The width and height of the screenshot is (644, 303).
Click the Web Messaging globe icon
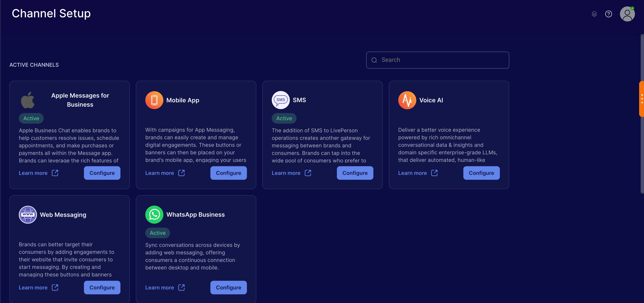[x=28, y=215]
